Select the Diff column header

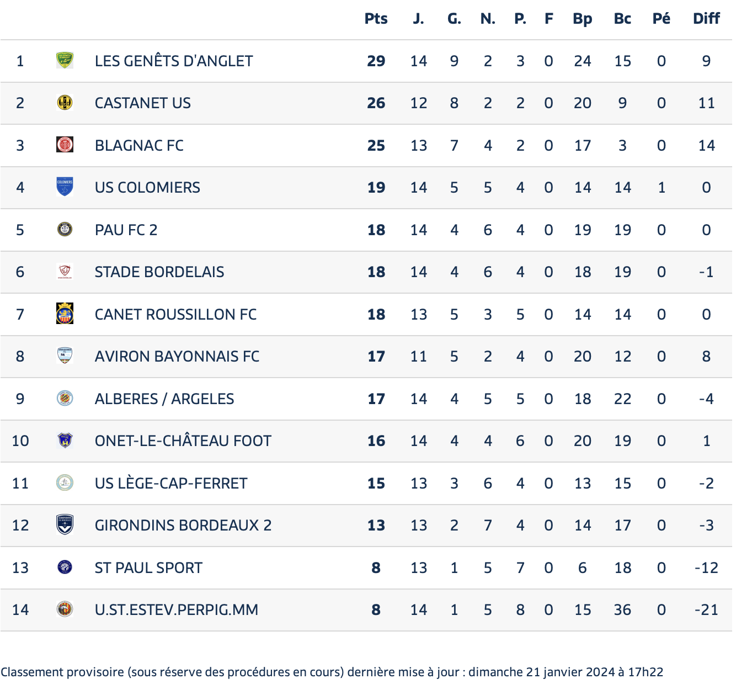coord(706,19)
